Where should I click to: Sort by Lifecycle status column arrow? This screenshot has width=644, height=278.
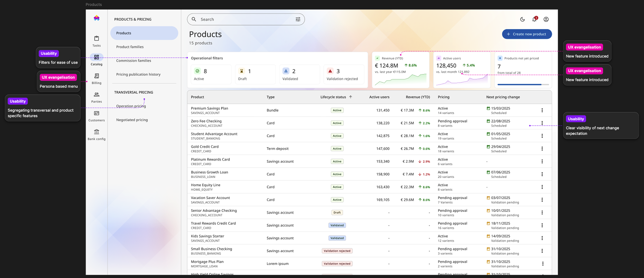[350, 97]
